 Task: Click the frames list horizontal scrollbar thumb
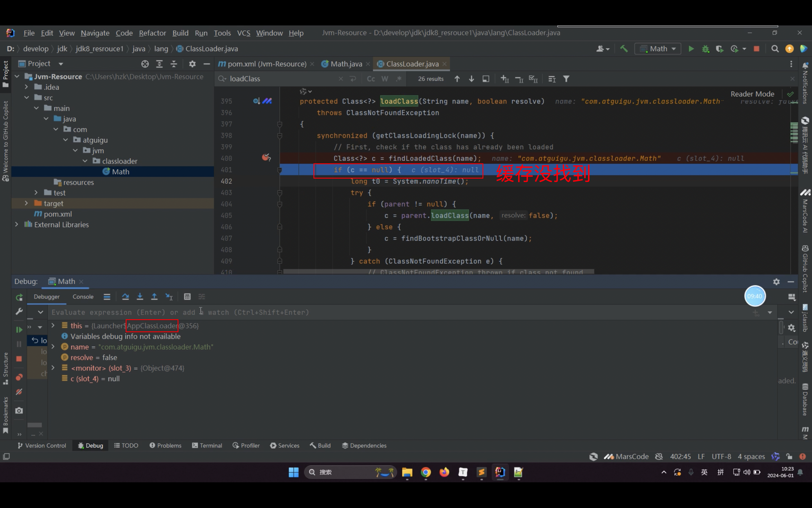35,425
